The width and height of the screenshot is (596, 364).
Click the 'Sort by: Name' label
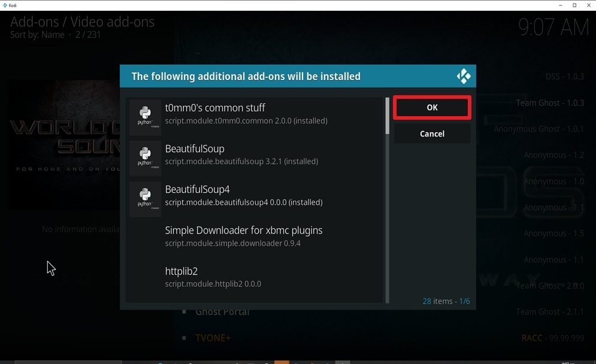click(37, 35)
